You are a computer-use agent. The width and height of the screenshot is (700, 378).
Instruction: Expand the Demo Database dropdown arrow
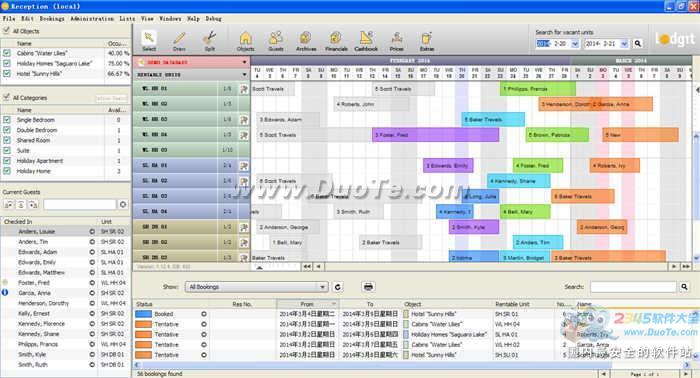[244, 62]
